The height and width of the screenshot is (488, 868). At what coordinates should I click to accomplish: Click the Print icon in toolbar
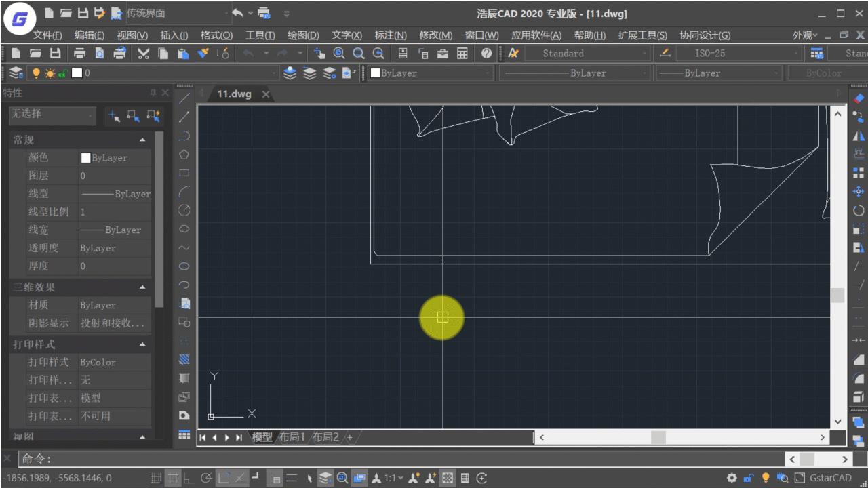[x=79, y=54]
